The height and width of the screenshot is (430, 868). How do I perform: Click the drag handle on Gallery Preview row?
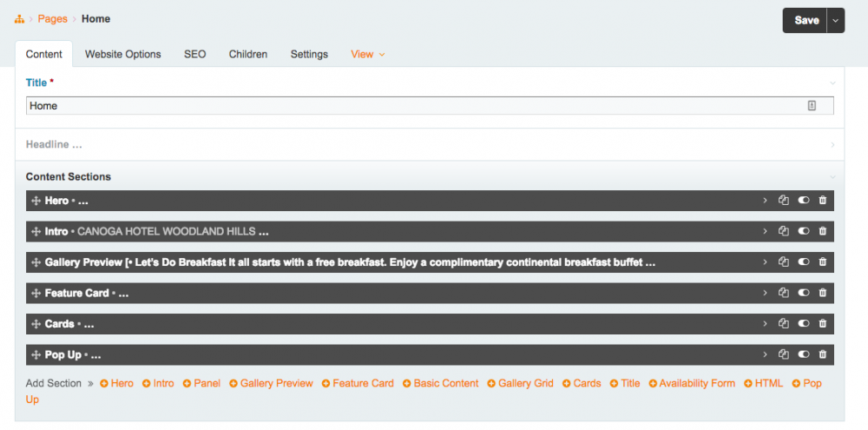(36, 262)
